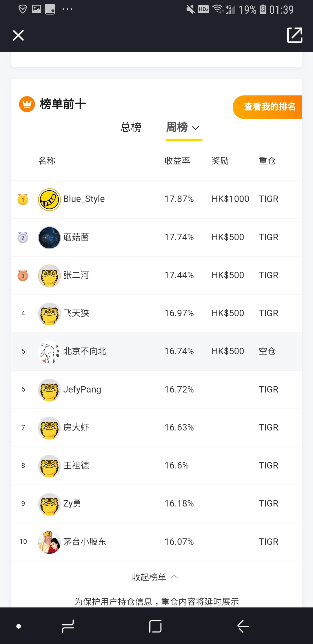The width and height of the screenshot is (313, 644).
Task: Tap the silver second place medal
Action: point(23,238)
